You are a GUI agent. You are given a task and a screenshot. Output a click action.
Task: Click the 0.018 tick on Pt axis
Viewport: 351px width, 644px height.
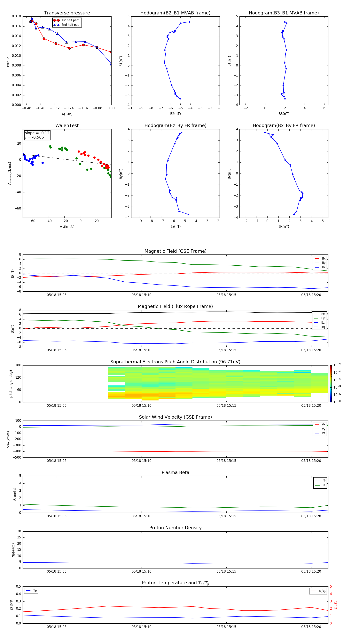17,16
